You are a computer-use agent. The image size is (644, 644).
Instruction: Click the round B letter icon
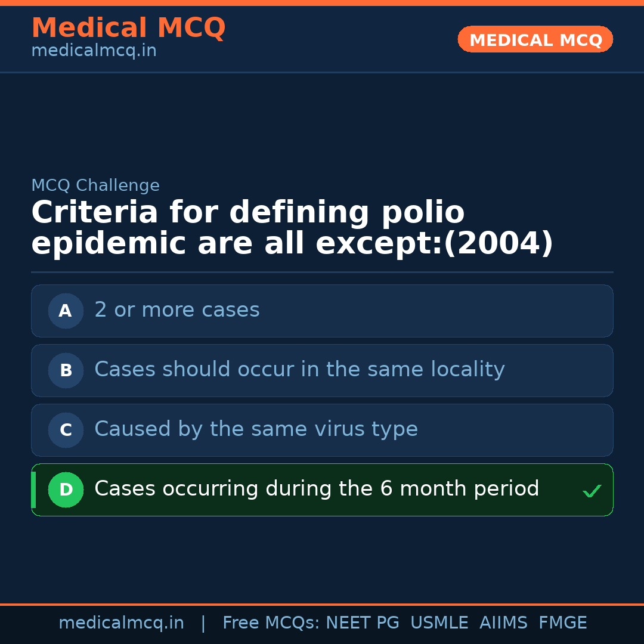pos(66,370)
